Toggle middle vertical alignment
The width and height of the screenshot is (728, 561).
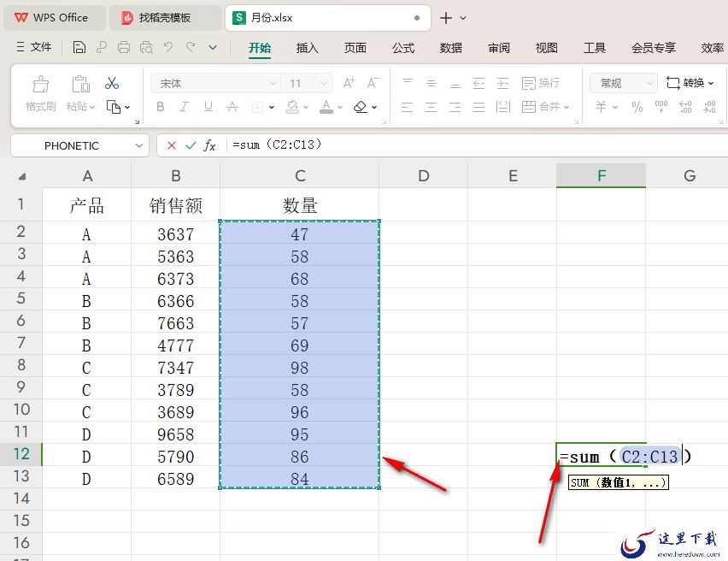432,83
